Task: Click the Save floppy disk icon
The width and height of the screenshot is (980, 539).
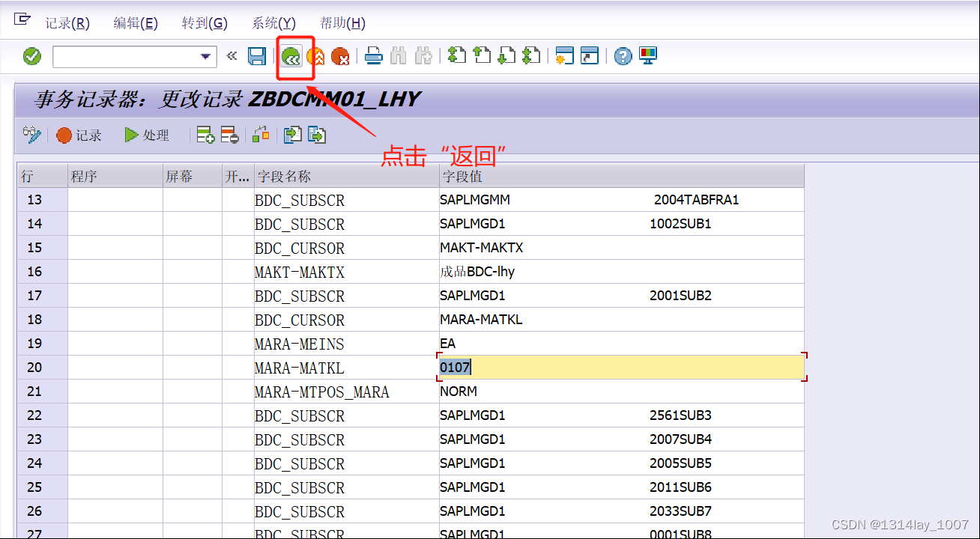Action: tap(257, 56)
